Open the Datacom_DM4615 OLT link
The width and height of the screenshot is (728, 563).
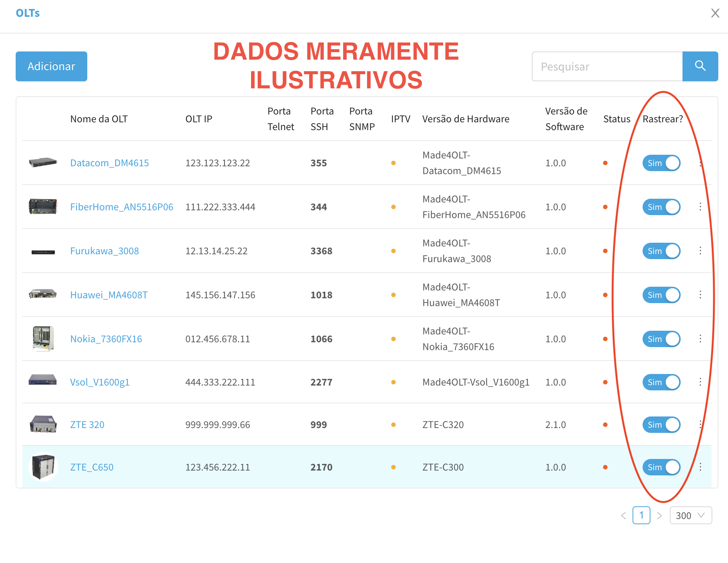click(x=109, y=163)
